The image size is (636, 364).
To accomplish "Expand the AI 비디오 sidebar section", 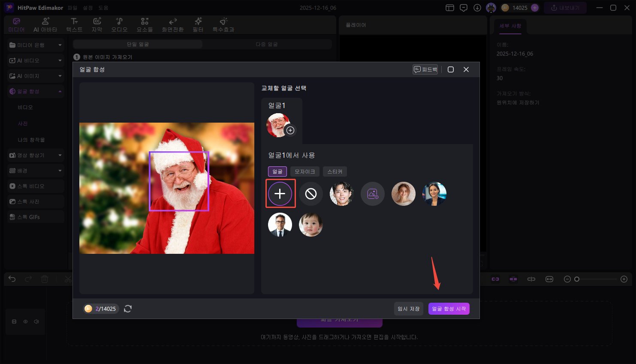I will point(35,60).
